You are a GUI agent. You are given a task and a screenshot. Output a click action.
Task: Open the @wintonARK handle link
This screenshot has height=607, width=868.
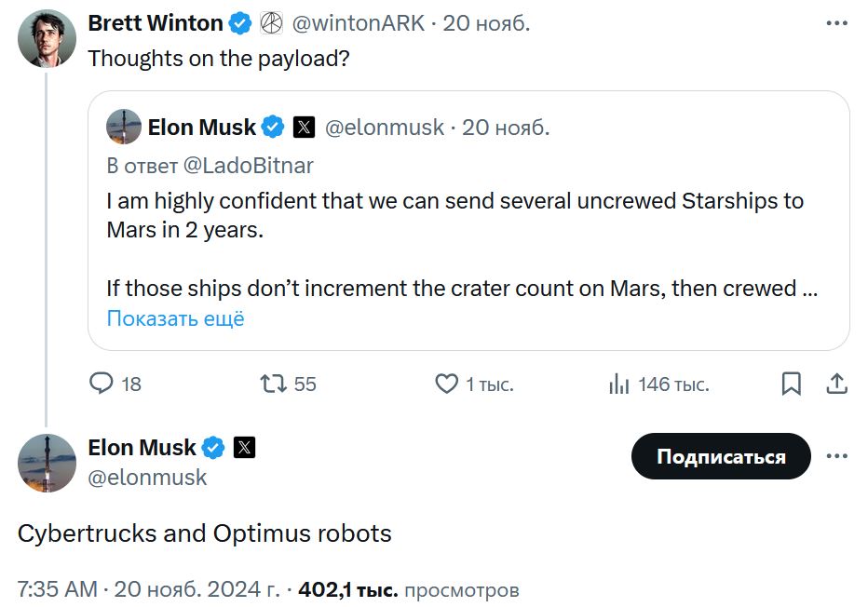pos(359,23)
